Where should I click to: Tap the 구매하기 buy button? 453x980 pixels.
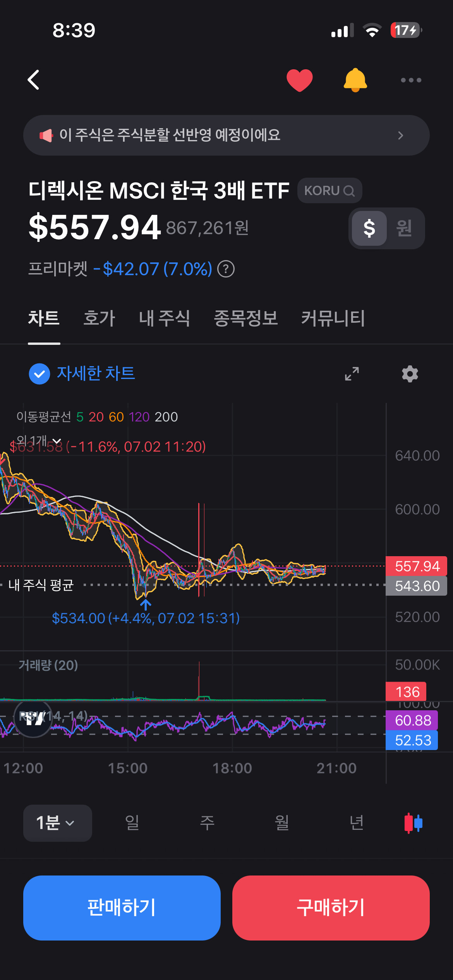[x=331, y=908]
